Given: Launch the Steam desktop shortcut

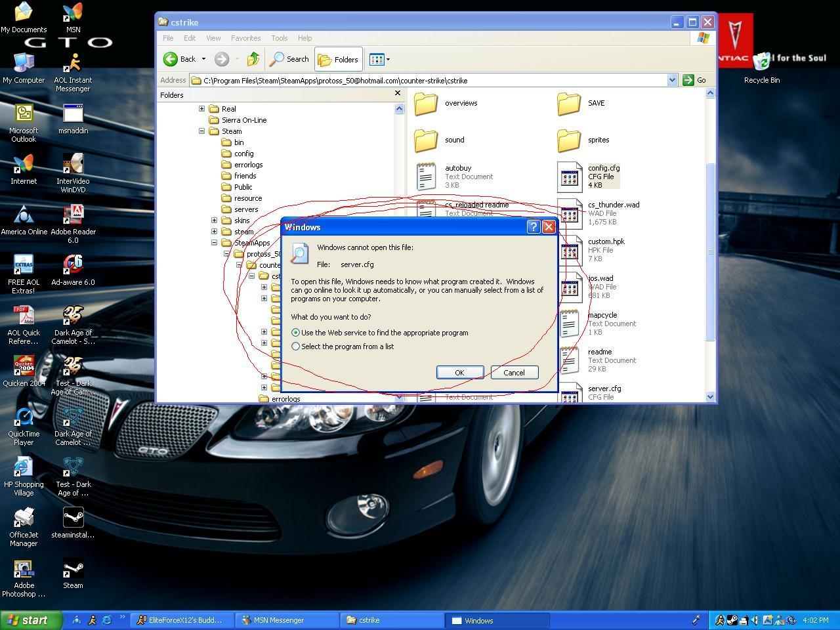Looking at the screenshot, I should pos(73,574).
